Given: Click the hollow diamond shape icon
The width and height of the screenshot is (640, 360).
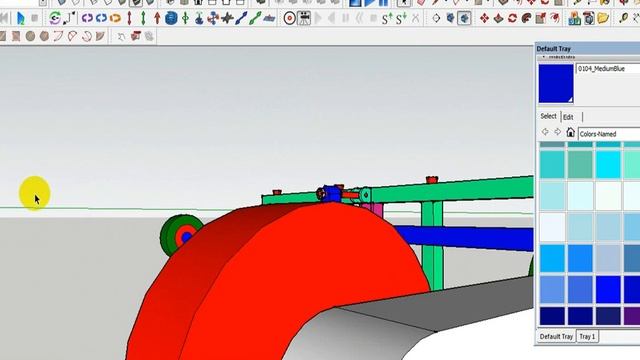Looking at the screenshot, I should [x=436, y=18].
